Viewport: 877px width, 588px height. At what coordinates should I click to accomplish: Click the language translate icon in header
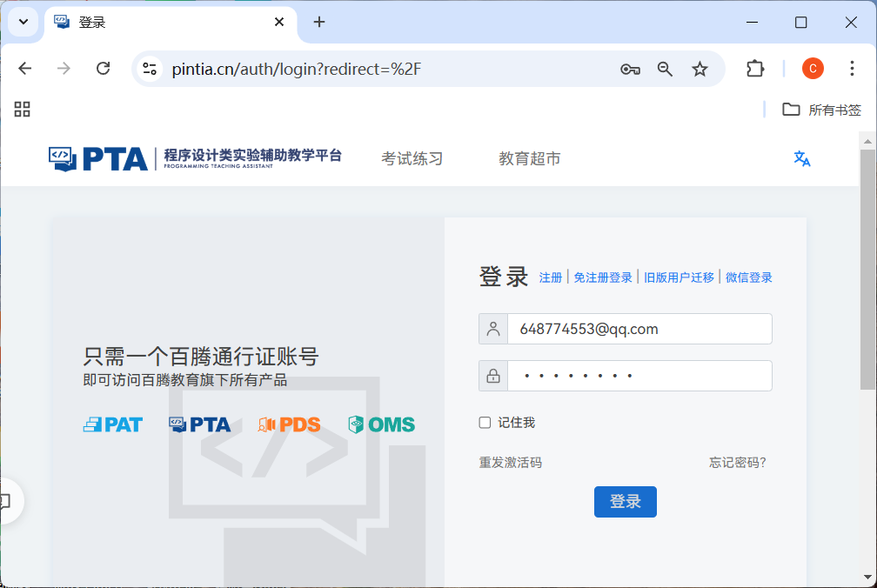tap(801, 158)
